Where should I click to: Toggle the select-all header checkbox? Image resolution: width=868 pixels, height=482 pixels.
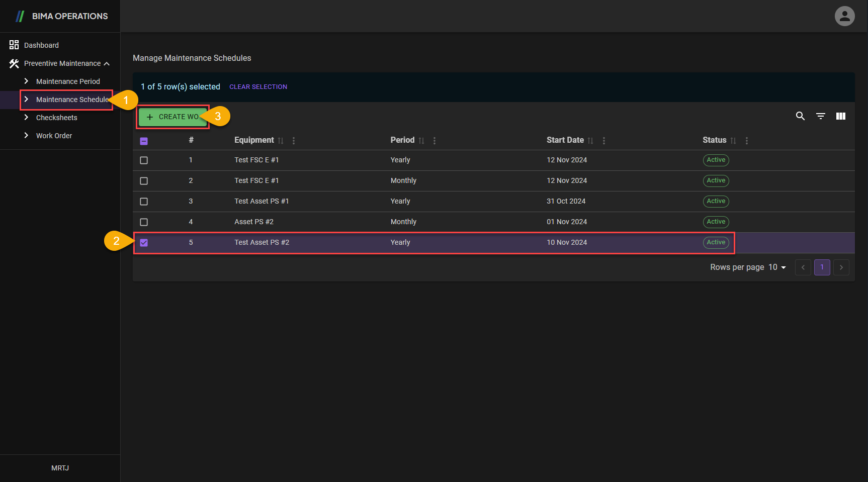point(144,141)
